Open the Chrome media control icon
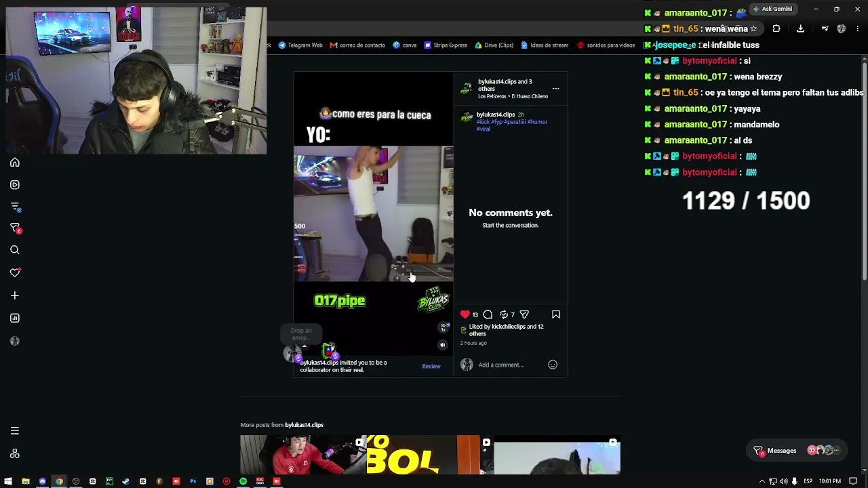 click(825, 28)
